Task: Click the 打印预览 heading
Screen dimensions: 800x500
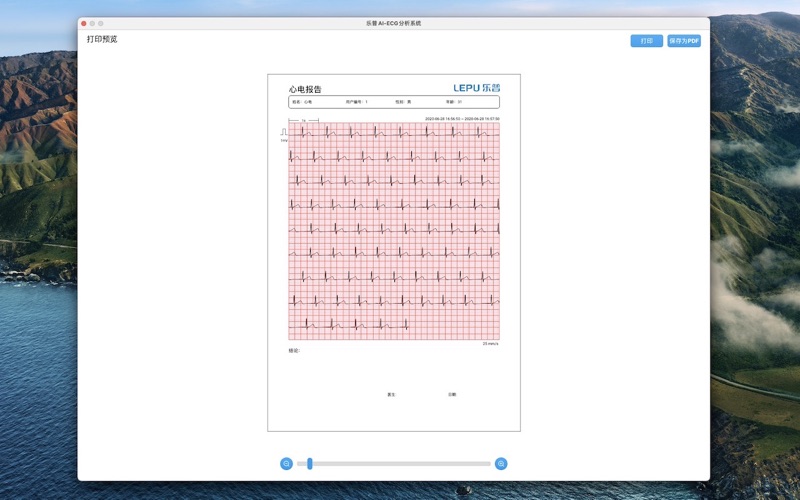Action: pyautogui.click(x=102, y=40)
